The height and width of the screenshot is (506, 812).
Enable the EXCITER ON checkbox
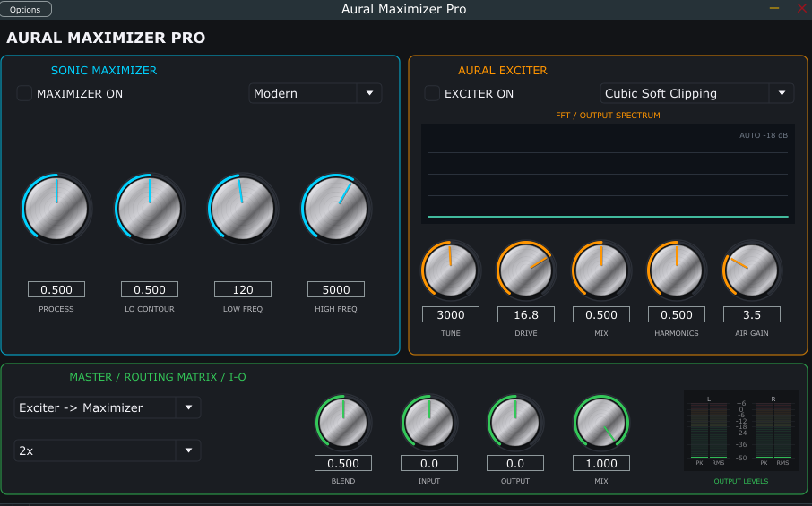[x=432, y=93]
